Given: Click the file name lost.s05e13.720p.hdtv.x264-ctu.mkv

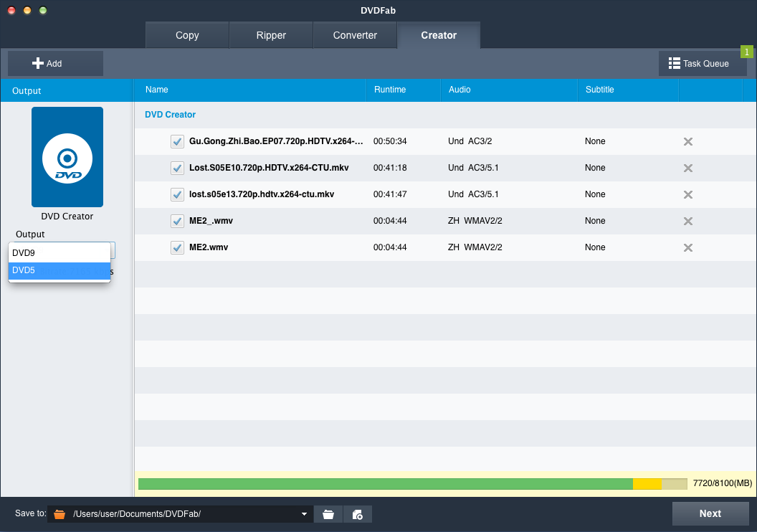Looking at the screenshot, I should point(262,194).
